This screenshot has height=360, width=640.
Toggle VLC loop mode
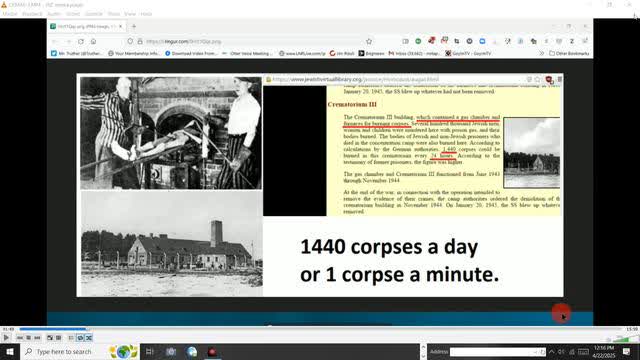pos(80,338)
